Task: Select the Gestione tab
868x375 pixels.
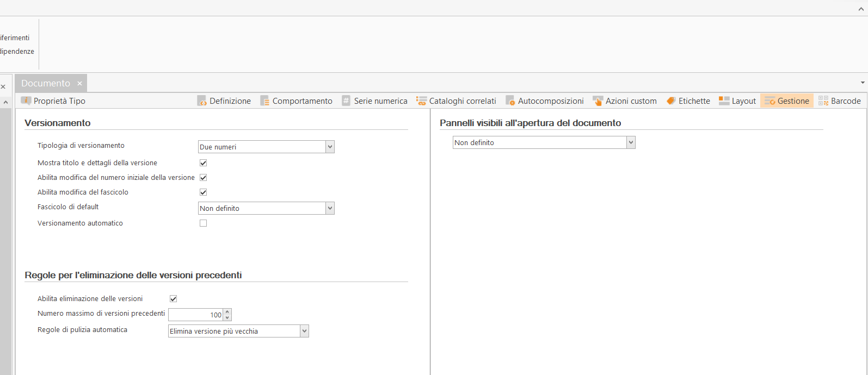Action: [787, 101]
